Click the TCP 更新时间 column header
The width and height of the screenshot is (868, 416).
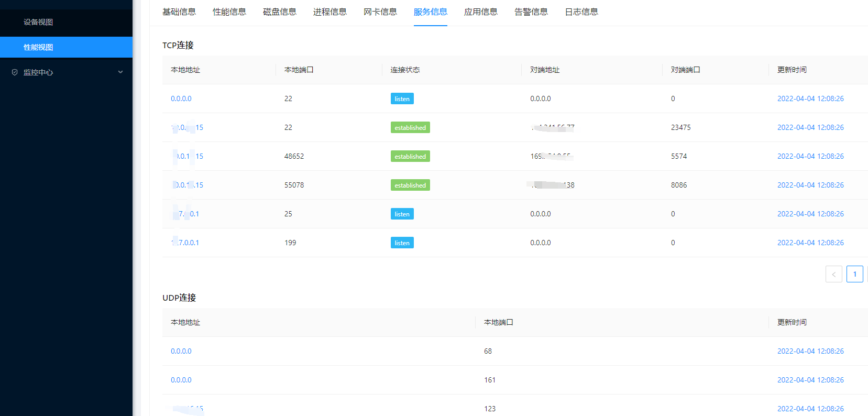click(792, 70)
